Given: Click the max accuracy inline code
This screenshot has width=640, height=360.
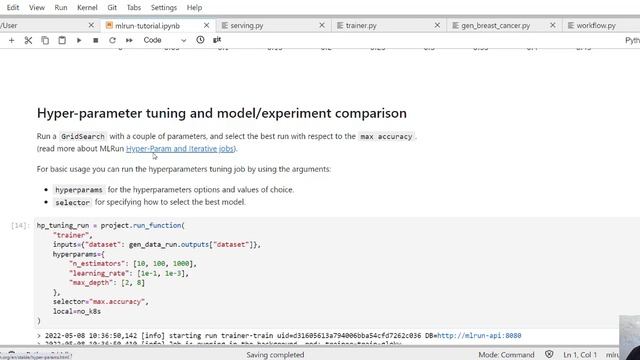Looking at the screenshot, I should click(386, 136).
